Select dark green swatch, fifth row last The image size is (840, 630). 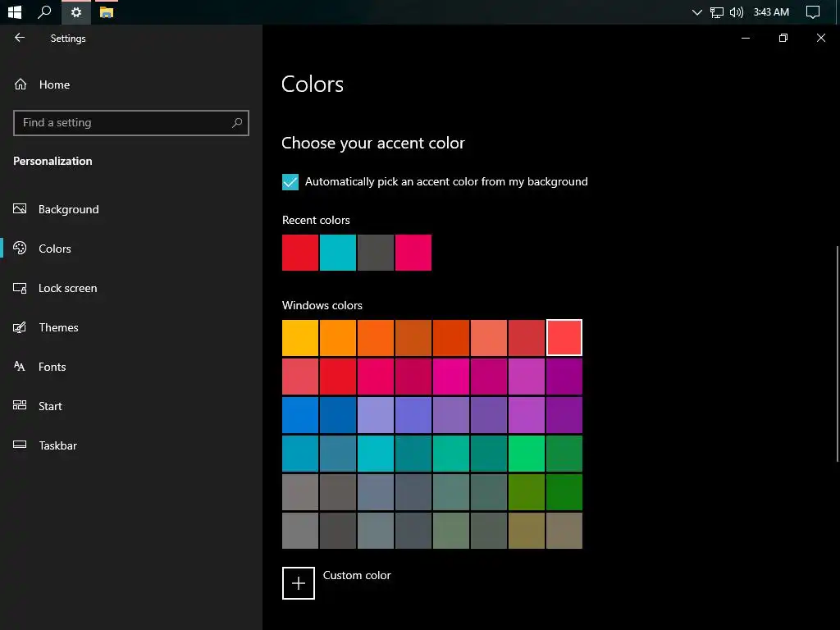coord(564,492)
